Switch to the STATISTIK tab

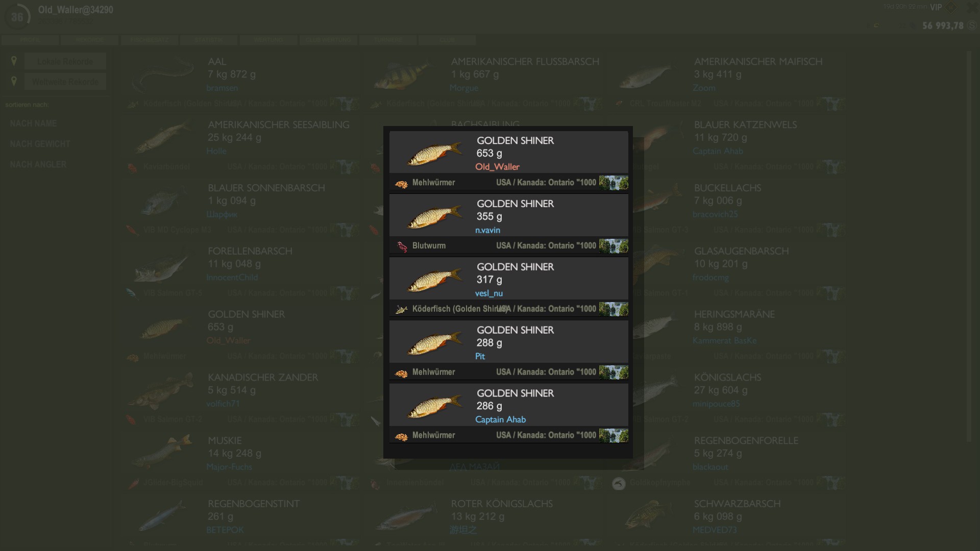pos(209,40)
